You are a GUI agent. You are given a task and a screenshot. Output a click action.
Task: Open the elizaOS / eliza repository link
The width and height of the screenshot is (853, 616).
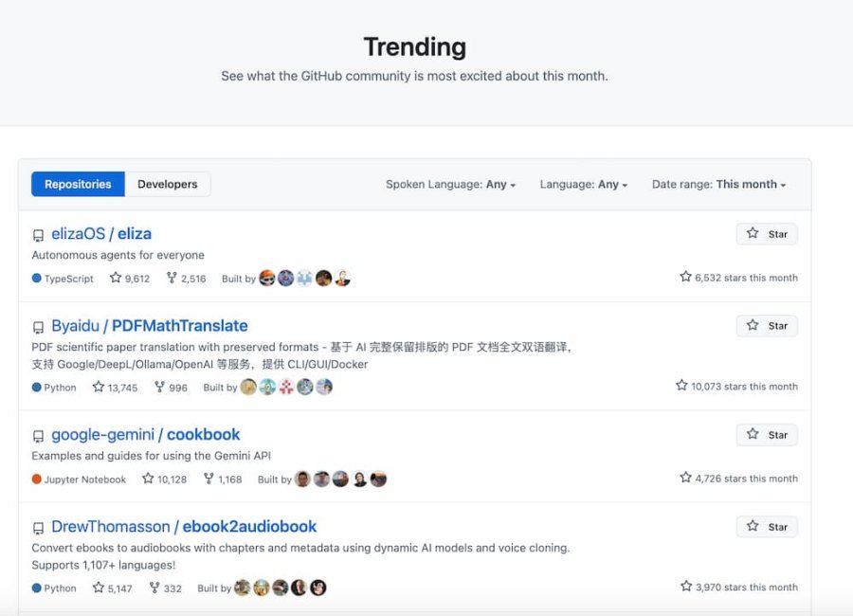(101, 234)
